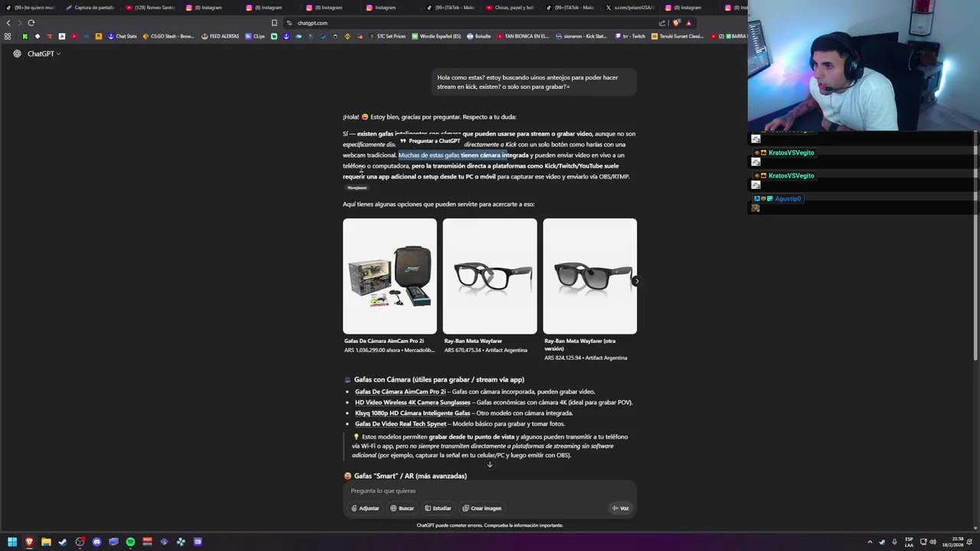Show hidden system tray icons

tap(870, 542)
